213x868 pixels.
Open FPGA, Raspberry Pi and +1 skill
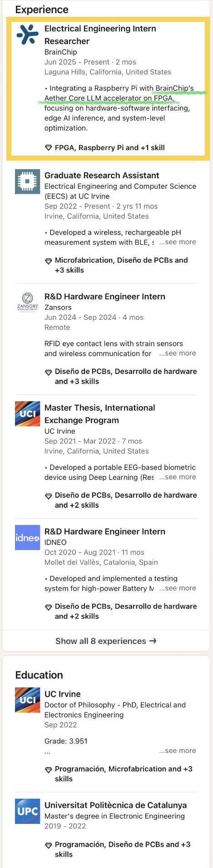point(110,147)
